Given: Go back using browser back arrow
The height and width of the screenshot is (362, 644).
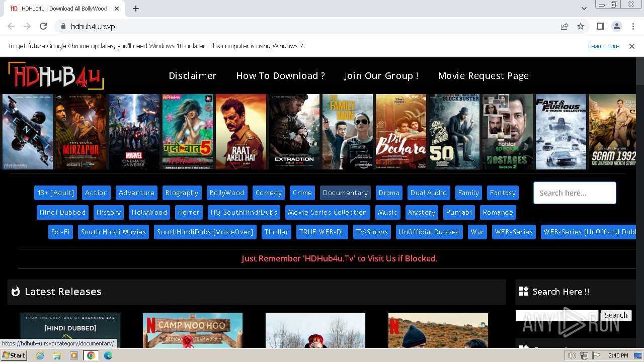Looking at the screenshot, I should (x=11, y=26).
